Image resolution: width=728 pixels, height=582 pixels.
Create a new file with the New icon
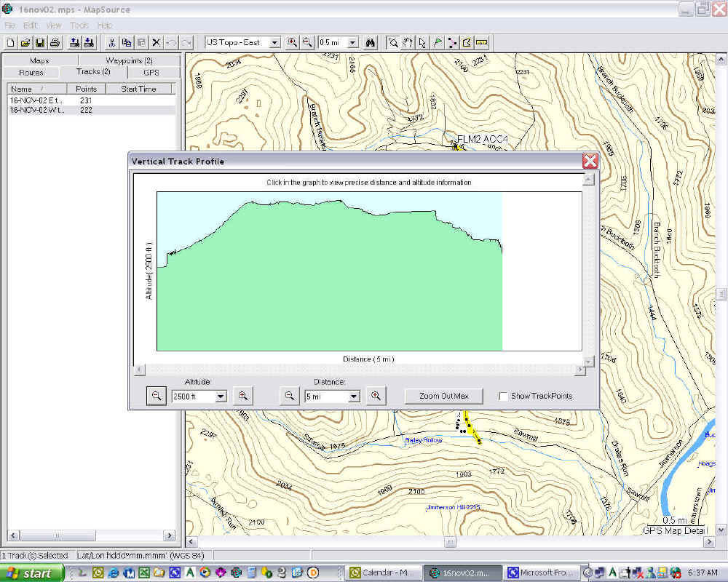pos(11,43)
